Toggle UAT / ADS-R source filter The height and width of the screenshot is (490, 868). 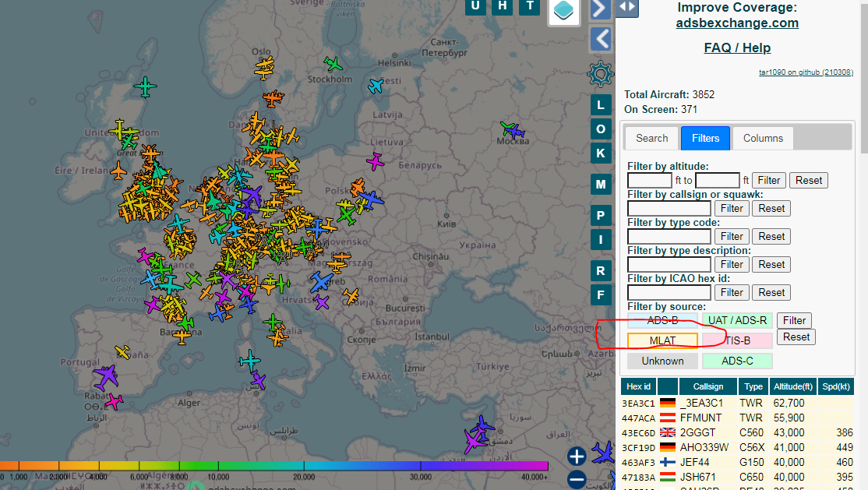point(737,320)
